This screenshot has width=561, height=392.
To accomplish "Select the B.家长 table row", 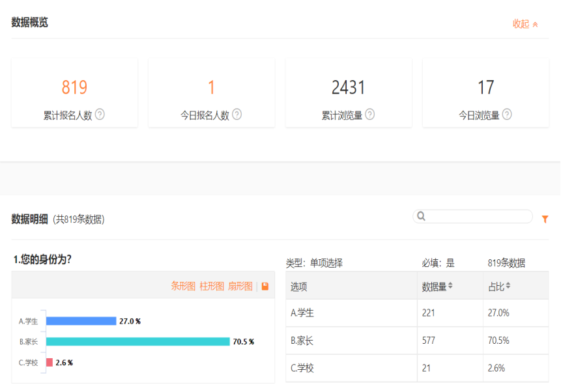I will pos(417,341).
